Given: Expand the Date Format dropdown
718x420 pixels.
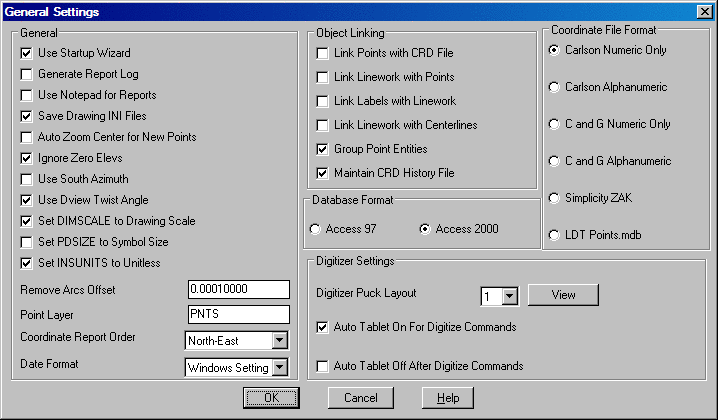Looking at the screenshot, I should click(x=279, y=368).
